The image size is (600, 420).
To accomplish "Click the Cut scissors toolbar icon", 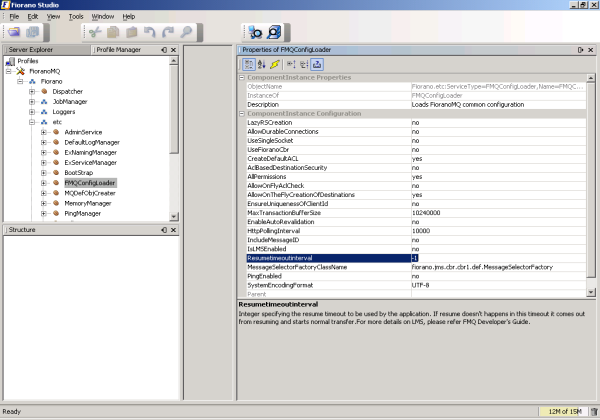I will [x=95, y=32].
